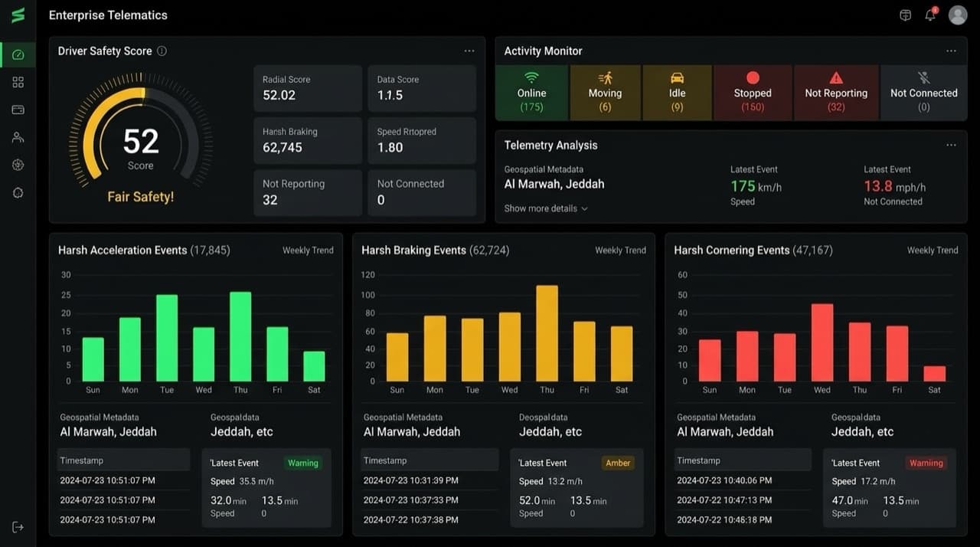980x547 pixels.
Task: Click the "Fair Safety!" label
Action: [x=141, y=197]
